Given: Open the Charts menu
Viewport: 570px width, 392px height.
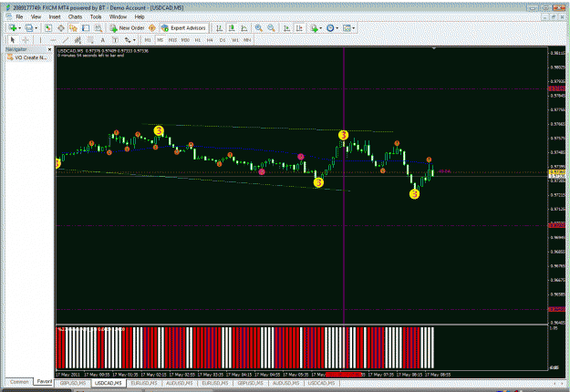Looking at the screenshot, I should pyautogui.click(x=76, y=16).
